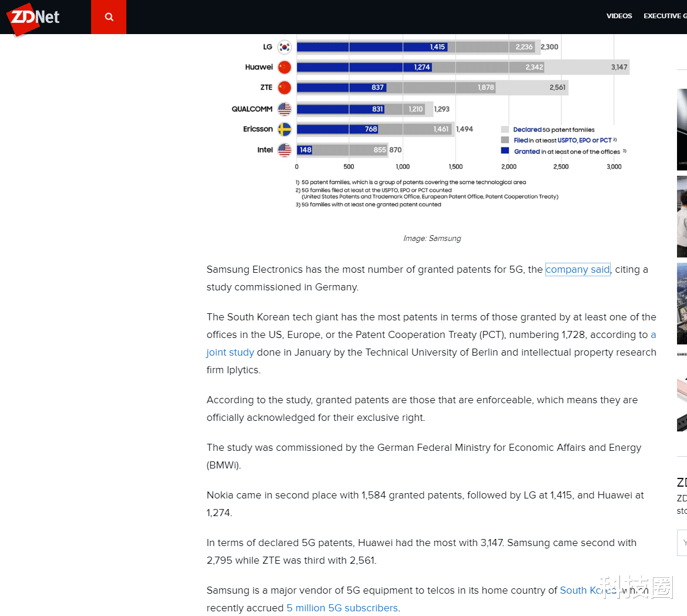The width and height of the screenshot is (687, 616).
Task: Click the ZTE 2,561 declared value
Action: click(557, 87)
